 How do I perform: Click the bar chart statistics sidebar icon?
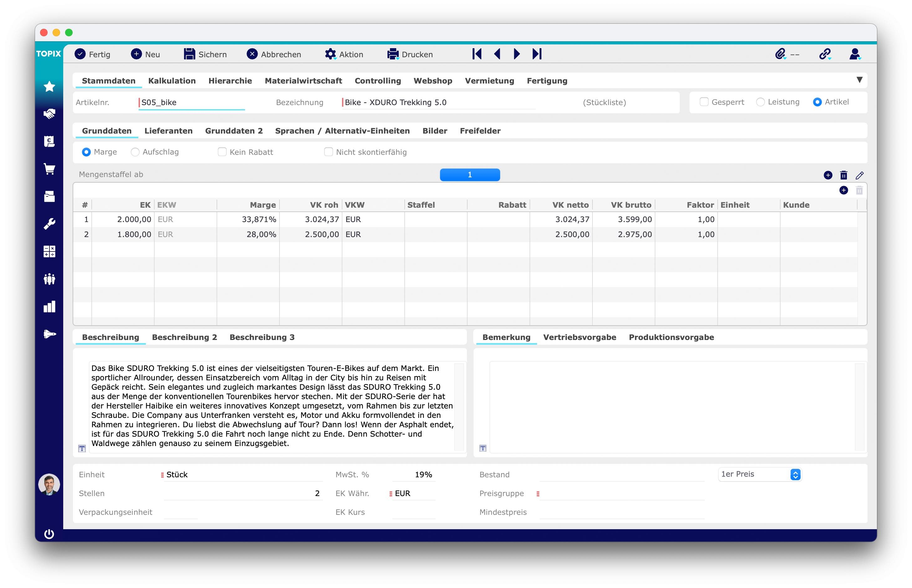point(49,307)
